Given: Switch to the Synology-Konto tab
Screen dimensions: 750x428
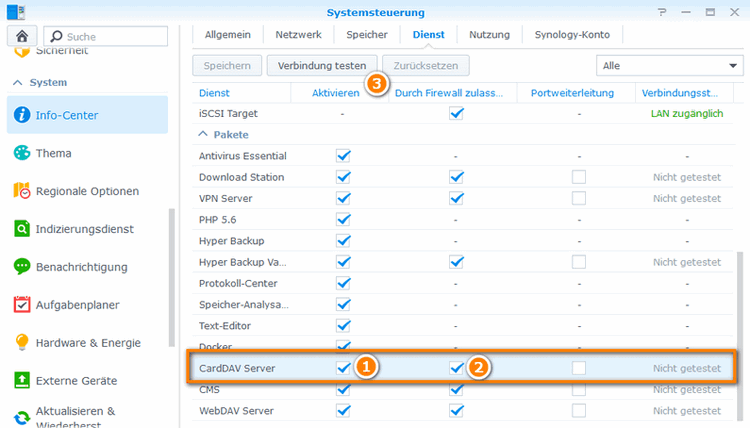Looking at the screenshot, I should coord(572,34).
